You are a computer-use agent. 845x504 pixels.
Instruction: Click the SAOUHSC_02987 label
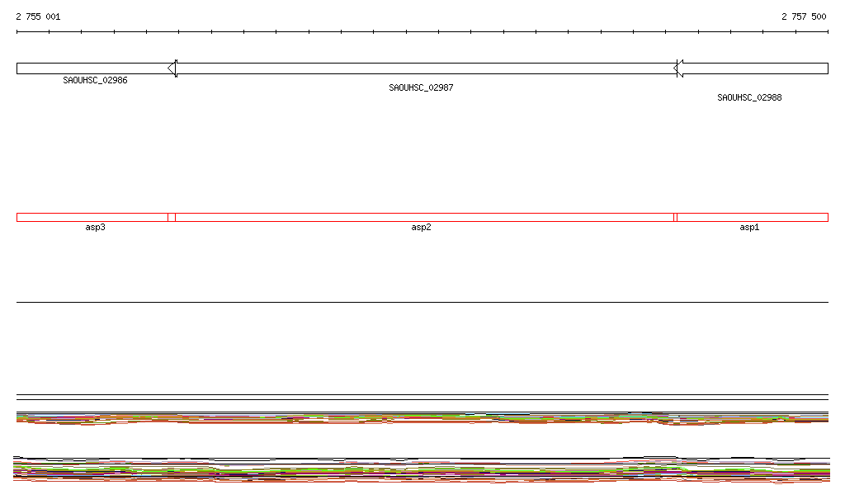click(x=421, y=87)
